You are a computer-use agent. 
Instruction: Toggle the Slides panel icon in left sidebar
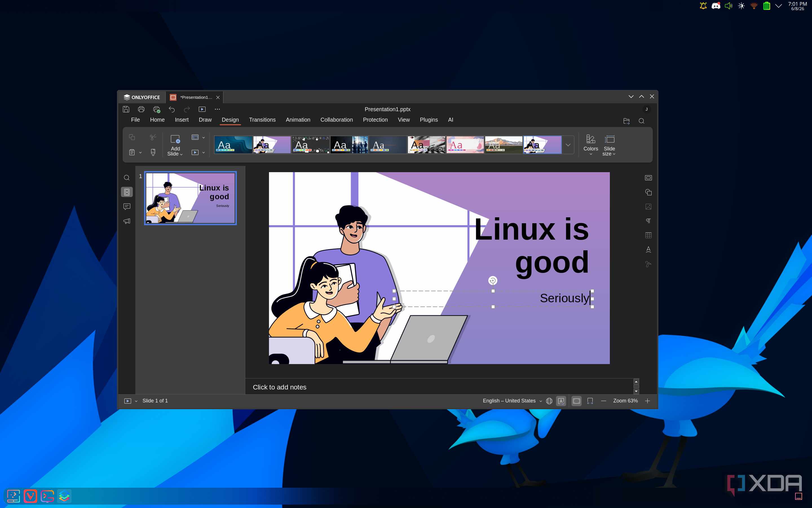pos(127,192)
